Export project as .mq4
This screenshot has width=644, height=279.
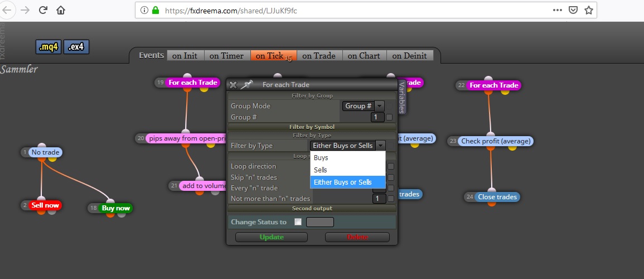(49, 47)
